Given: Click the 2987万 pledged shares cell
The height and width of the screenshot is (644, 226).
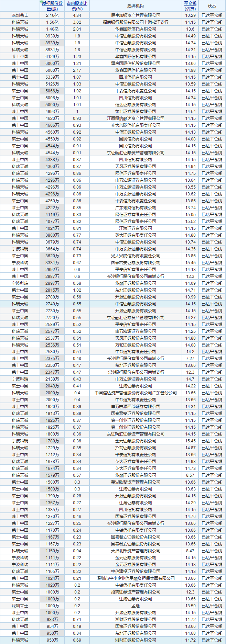Looking at the screenshot, I should [52, 276].
